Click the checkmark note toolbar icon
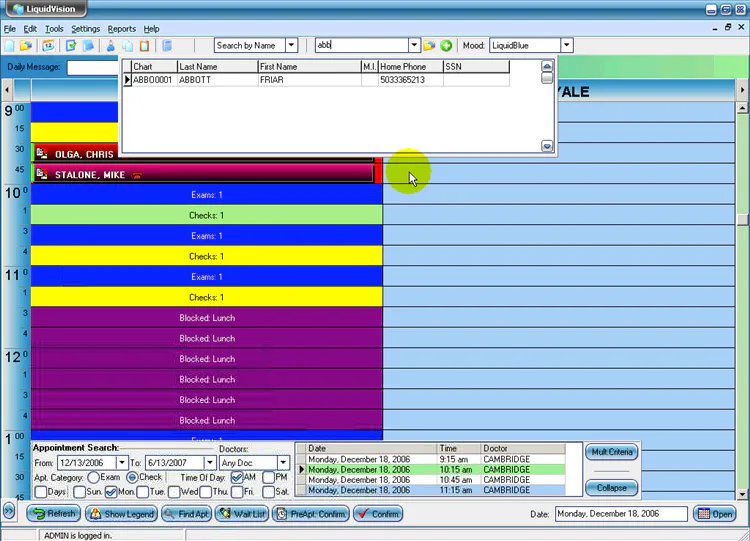The height and width of the screenshot is (541, 750). 71,46
